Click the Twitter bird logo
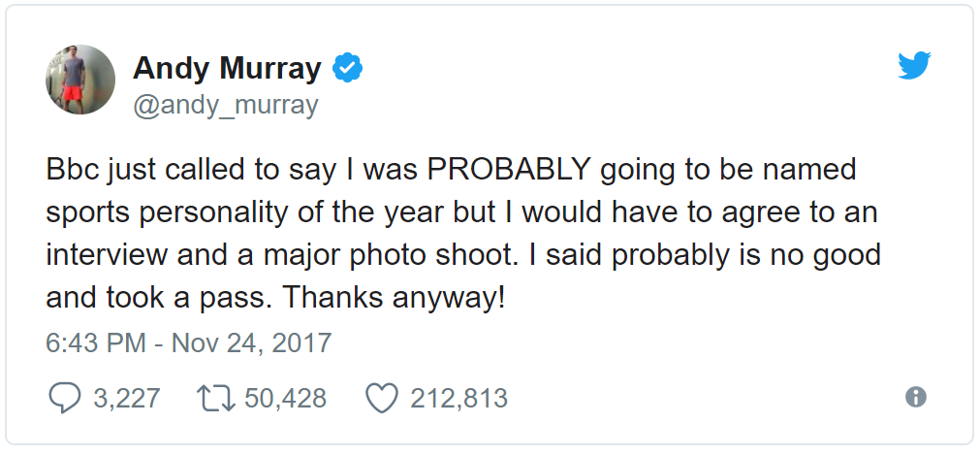Image resolution: width=980 pixels, height=456 pixels. pyautogui.click(x=914, y=66)
